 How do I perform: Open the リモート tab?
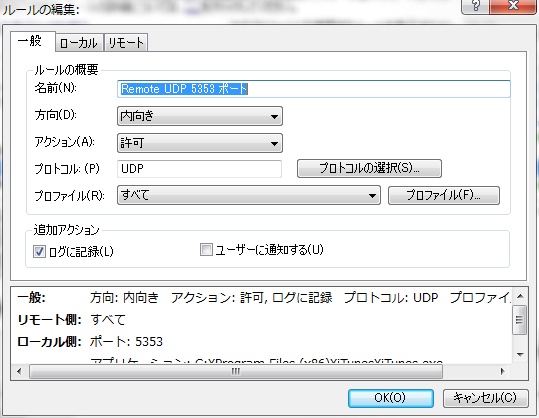126,43
